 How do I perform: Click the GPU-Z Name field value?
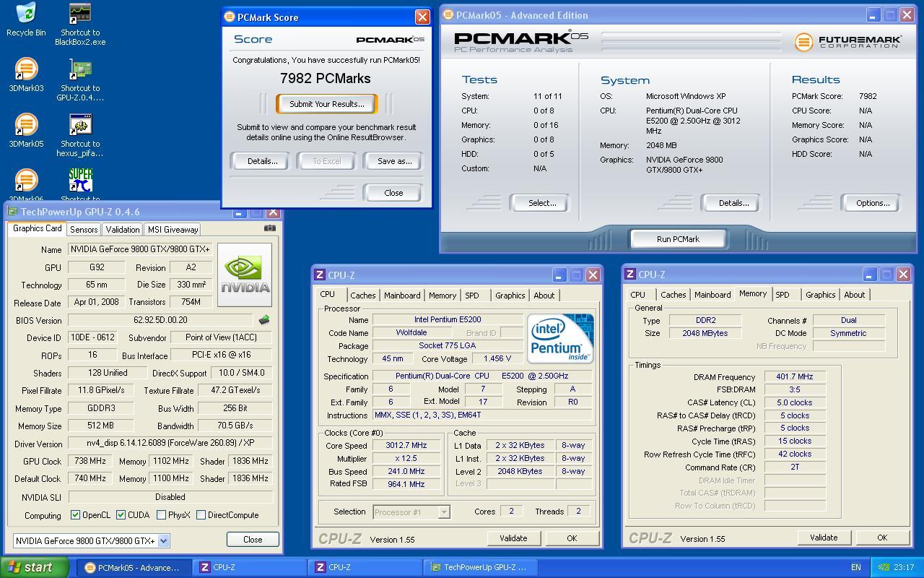(140, 249)
